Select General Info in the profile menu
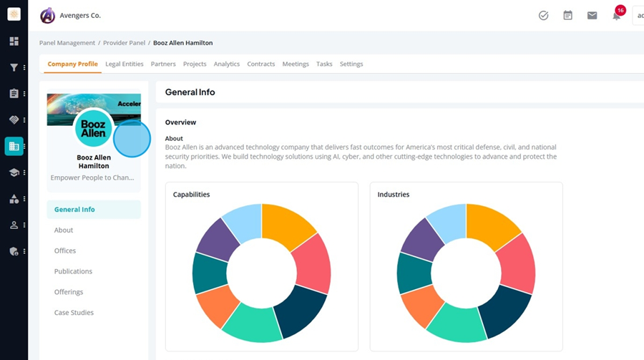 (x=94, y=210)
